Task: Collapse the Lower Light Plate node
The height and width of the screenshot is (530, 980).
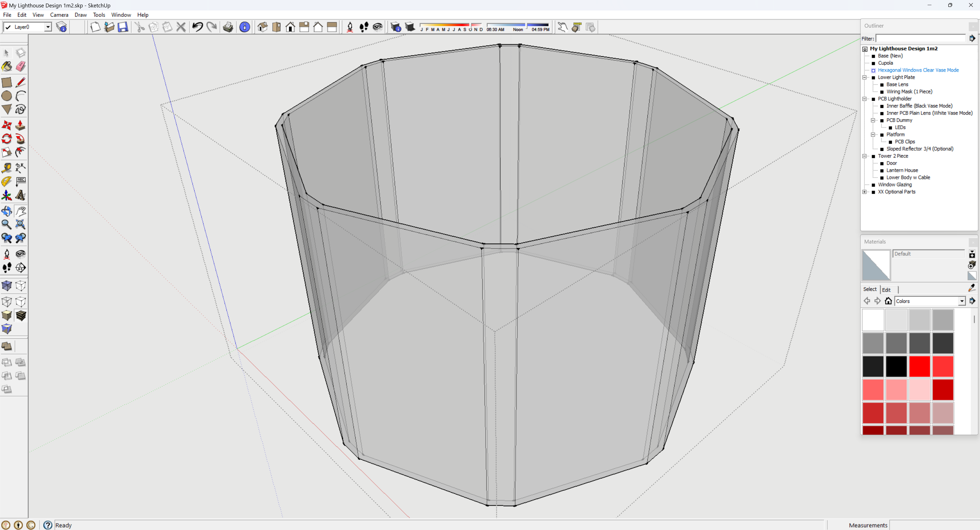Action: 865,77
